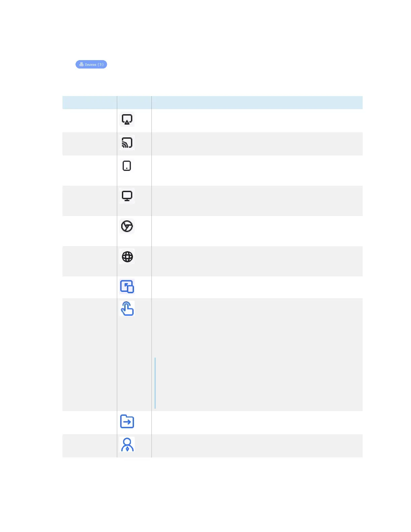Select the Chrome browser icon
Viewport: 411px width, 532px height.
point(127,226)
